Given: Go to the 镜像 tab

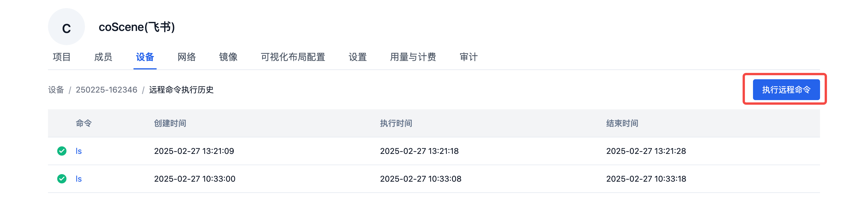Looking at the screenshot, I should pos(228,57).
